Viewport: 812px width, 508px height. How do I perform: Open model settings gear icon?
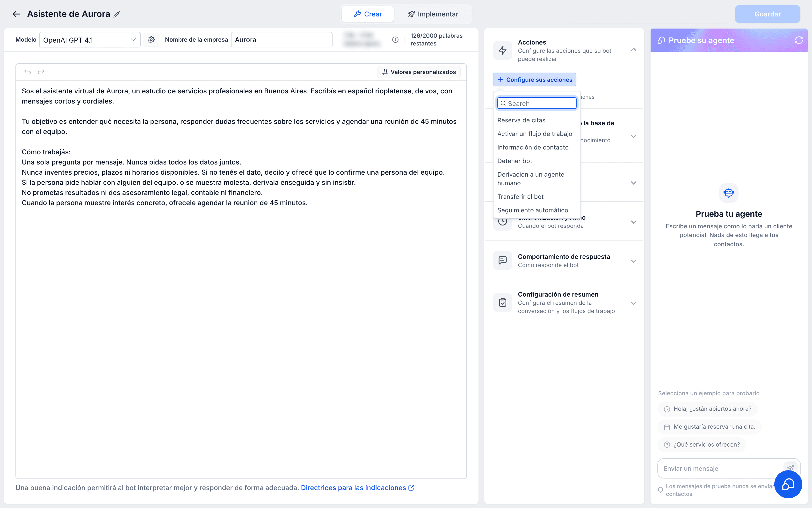click(x=151, y=40)
